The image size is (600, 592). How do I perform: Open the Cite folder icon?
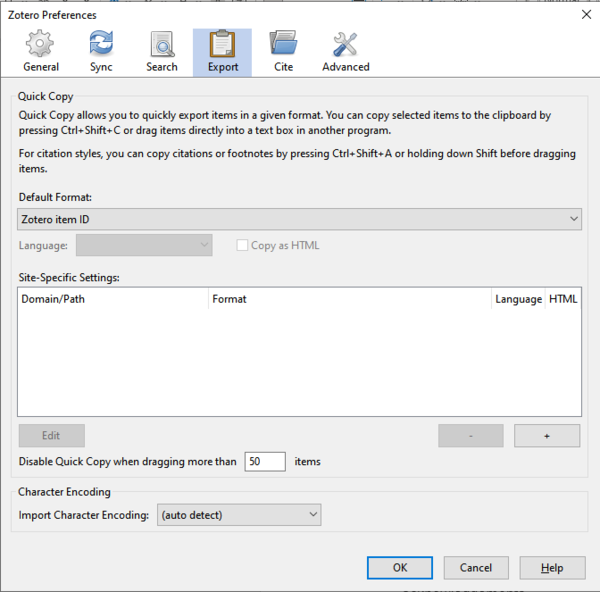pos(284,43)
